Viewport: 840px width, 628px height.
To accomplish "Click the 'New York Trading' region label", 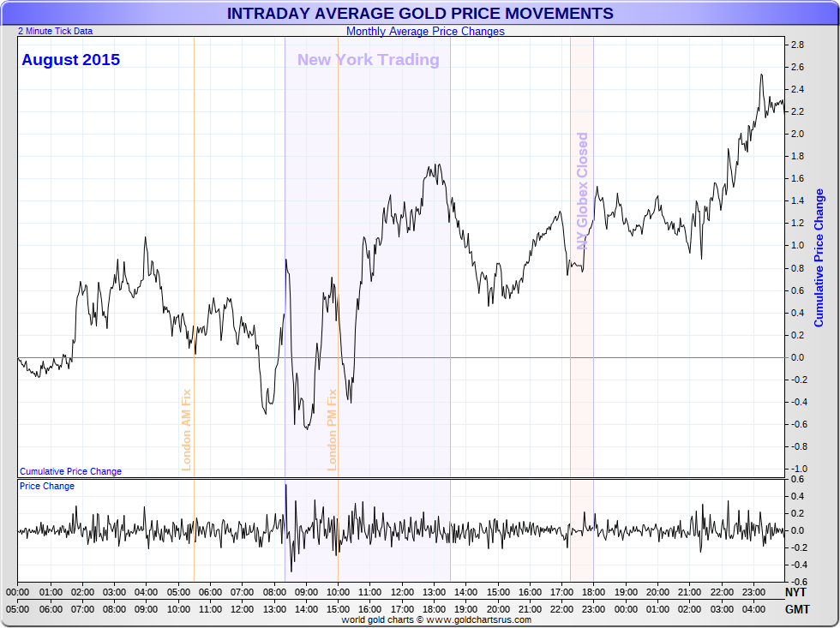I will point(369,59).
